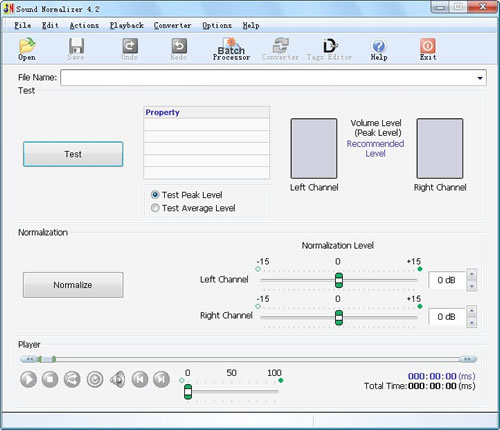Open the Tags Editor tool
Viewport: 500px width, 430px height.
(x=330, y=49)
